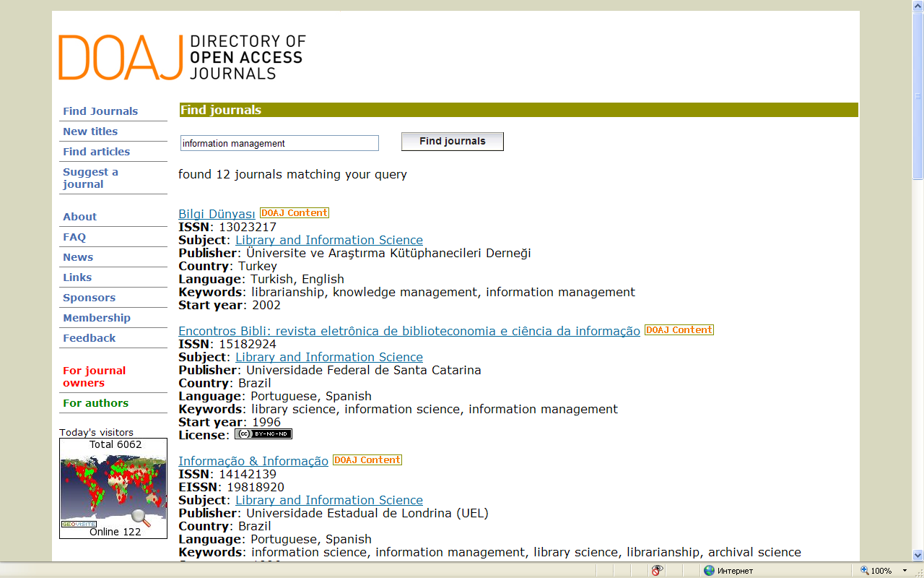Open the Links sidebar item

[x=77, y=277]
